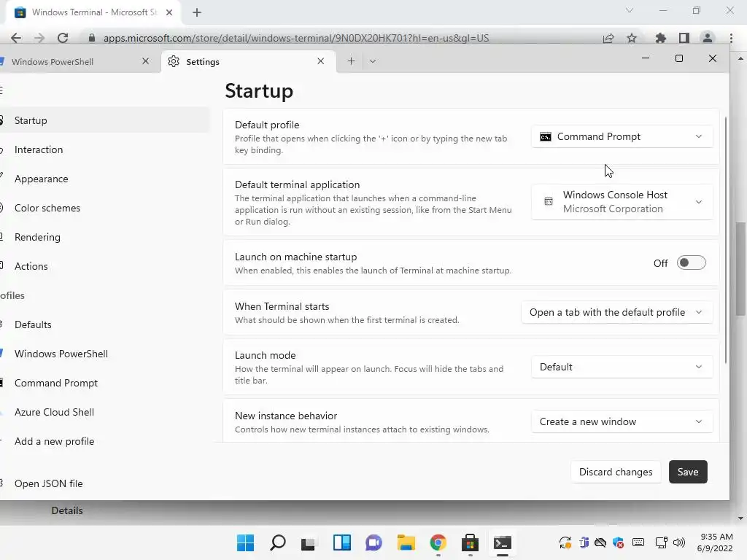
Task: Open Task View on taskbar
Action: click(309, 542)
